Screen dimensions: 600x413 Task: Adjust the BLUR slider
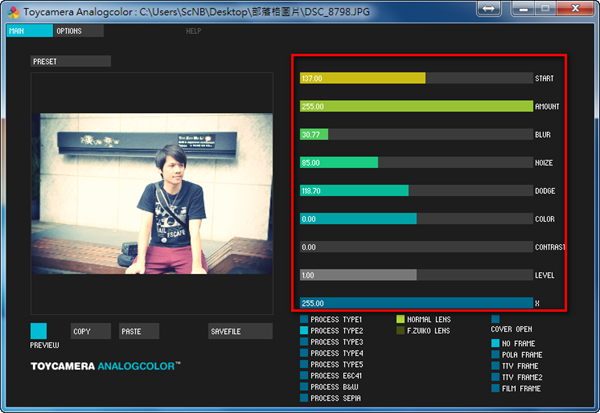coord(416,134)
